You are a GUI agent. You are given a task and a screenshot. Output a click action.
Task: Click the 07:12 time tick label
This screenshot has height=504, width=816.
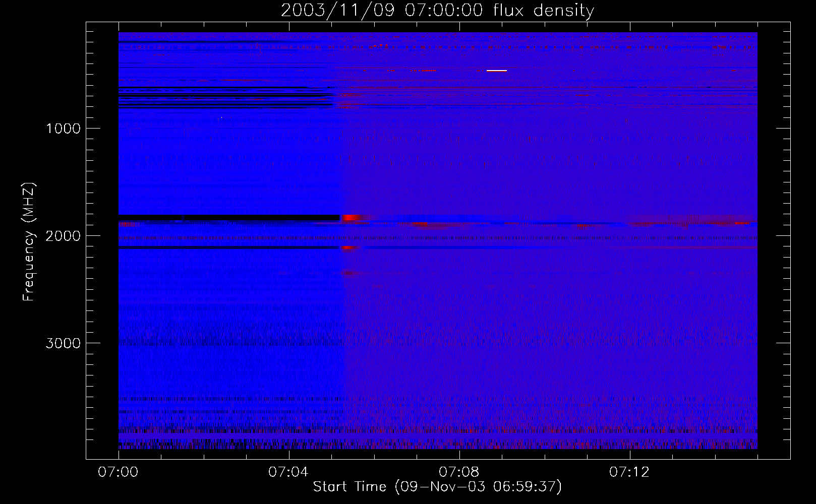(x=629, y=472)
